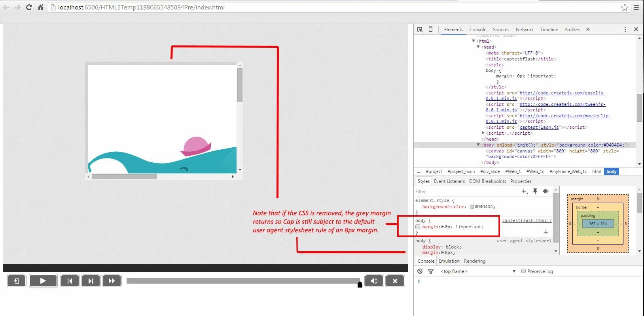This screenshot has height=316, width=644.
Task: Add a new style rule with the plus icon
Action: [x=525, y=191]
